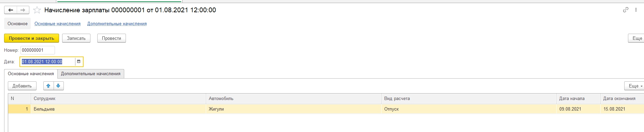Click the Провести button
This screenshot has width=644, height=132.
[112, 38]
